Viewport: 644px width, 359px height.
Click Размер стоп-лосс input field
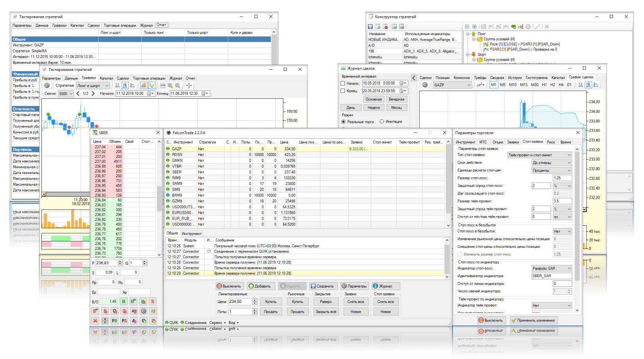(562, 178)
